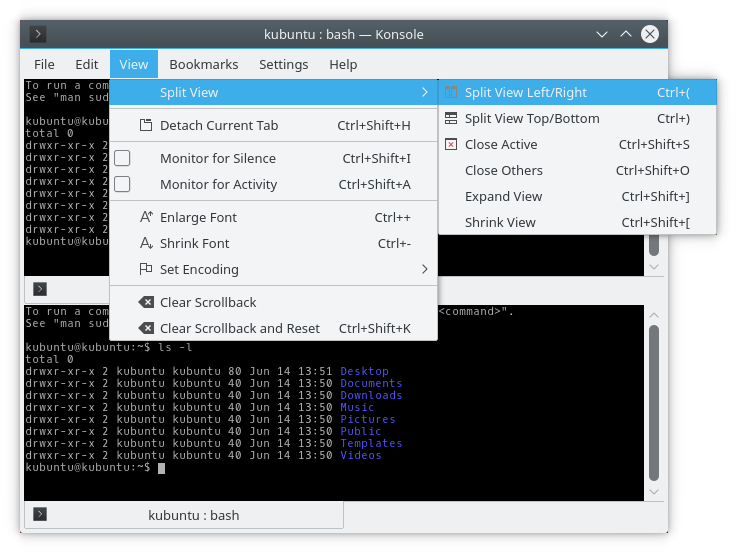Choose Clear Scrollback menu entry
The image size is (737, 553).
click(x=274, y=302)
